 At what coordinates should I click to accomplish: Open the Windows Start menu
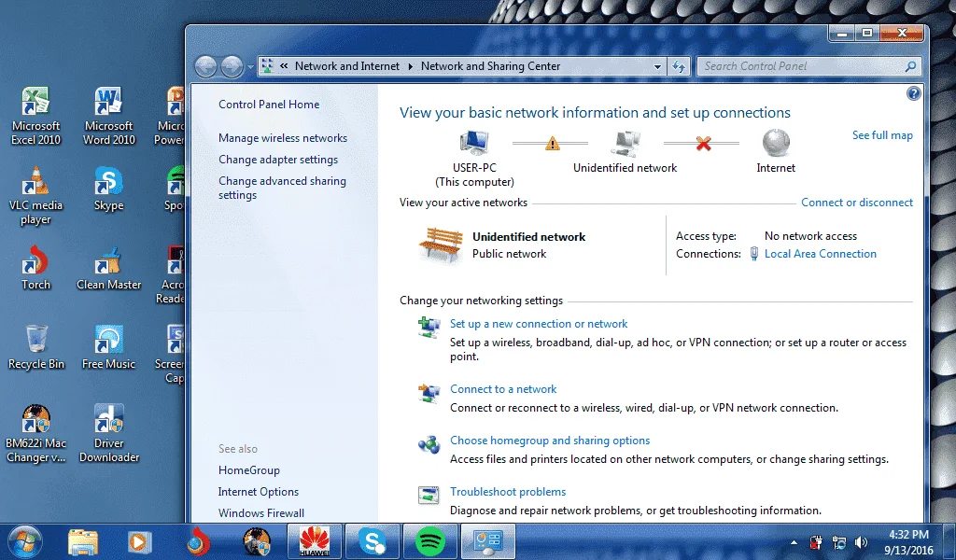25,541
